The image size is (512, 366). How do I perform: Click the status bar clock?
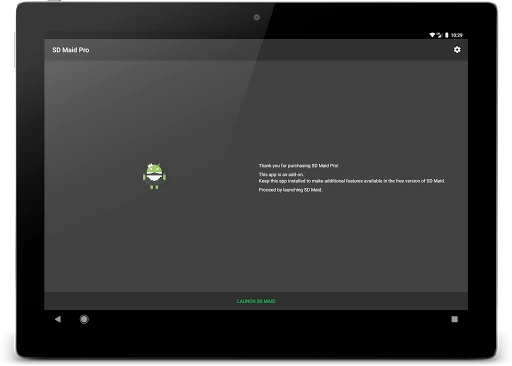point(457,35)
